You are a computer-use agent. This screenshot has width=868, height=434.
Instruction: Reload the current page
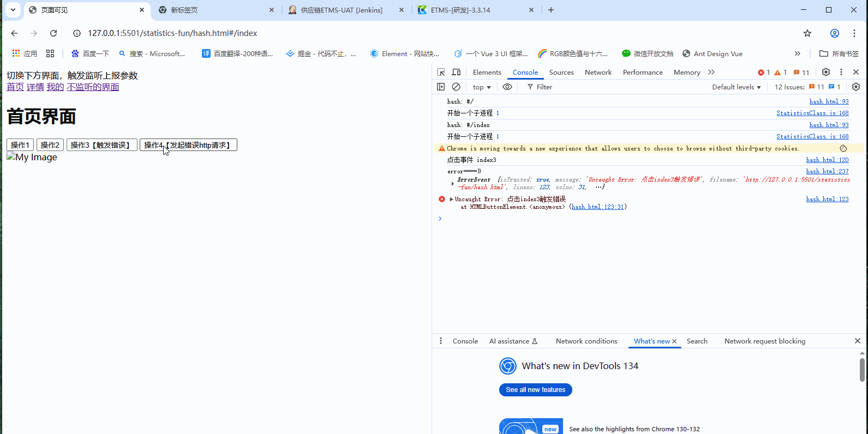pos(53,33)
